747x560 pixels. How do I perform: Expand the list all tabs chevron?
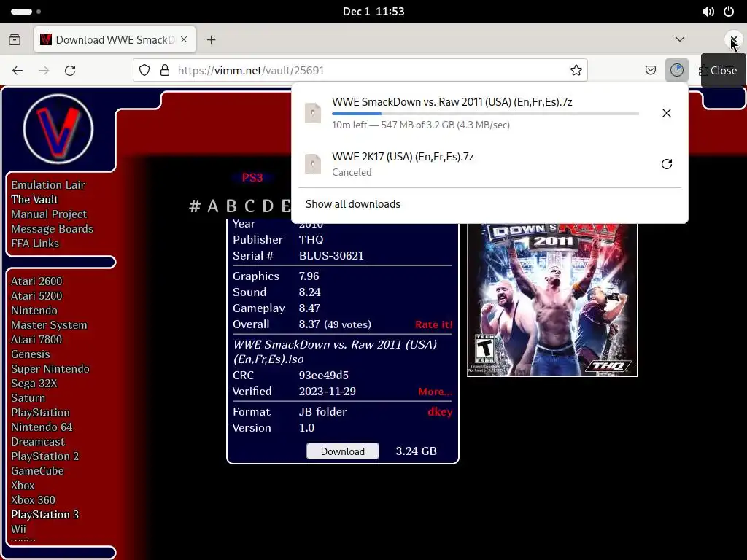[680, 39]
